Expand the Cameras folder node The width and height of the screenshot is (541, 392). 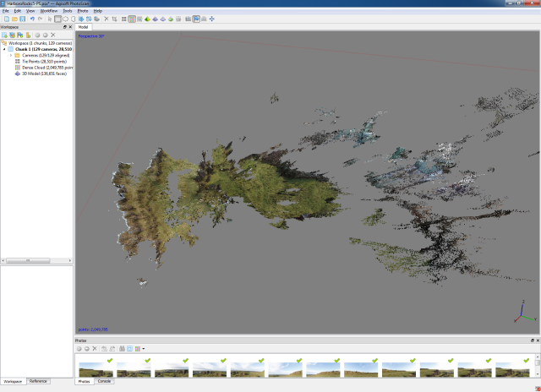pos(11,55)
